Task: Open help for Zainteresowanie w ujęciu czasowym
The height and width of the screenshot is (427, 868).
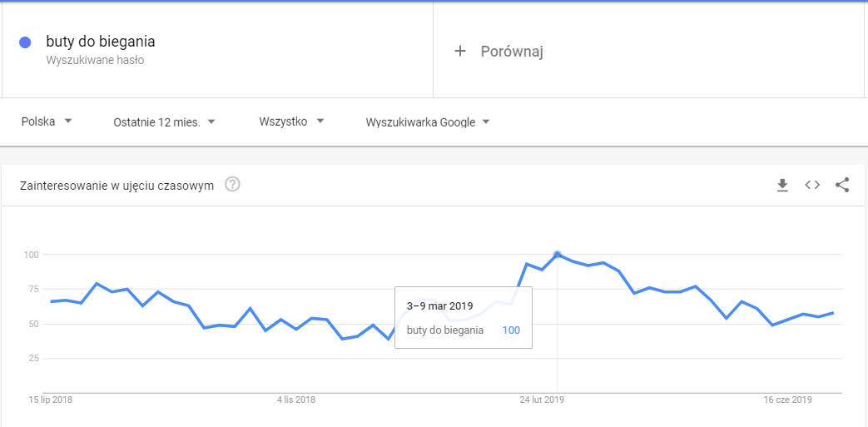Action: click(x=233, y=185)
